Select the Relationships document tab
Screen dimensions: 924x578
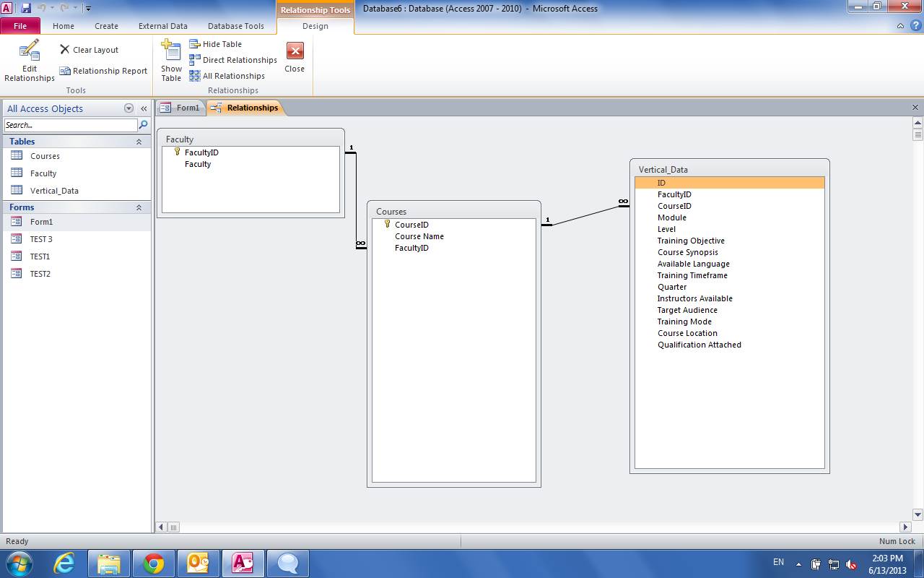[x=245, y=108]
